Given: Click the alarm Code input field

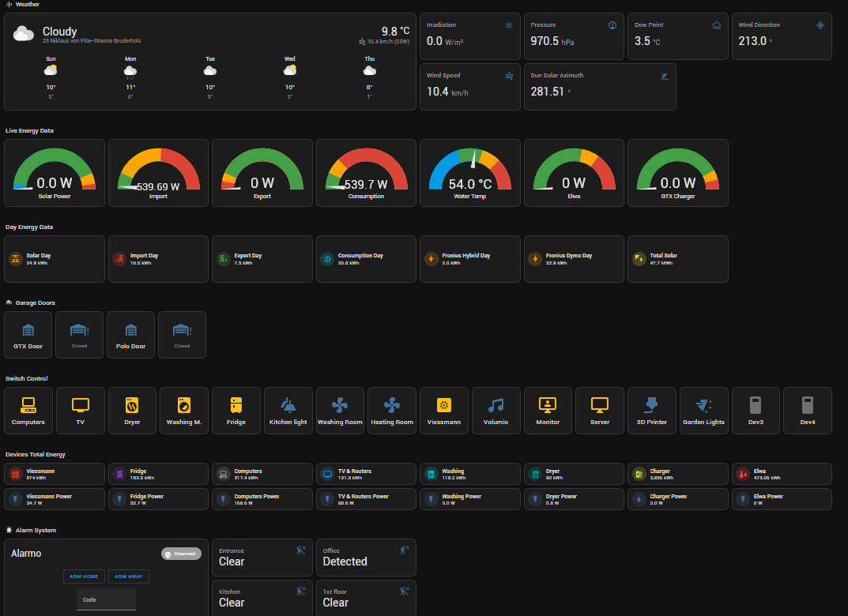Looking at the screenshot, I should tap(106, 599).
